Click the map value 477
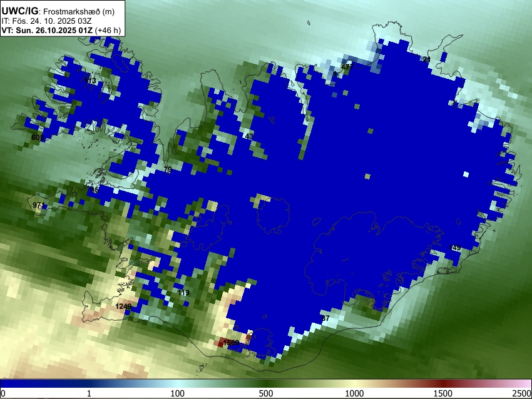Viewport: 532px width, 399px height. click(347, 66)
